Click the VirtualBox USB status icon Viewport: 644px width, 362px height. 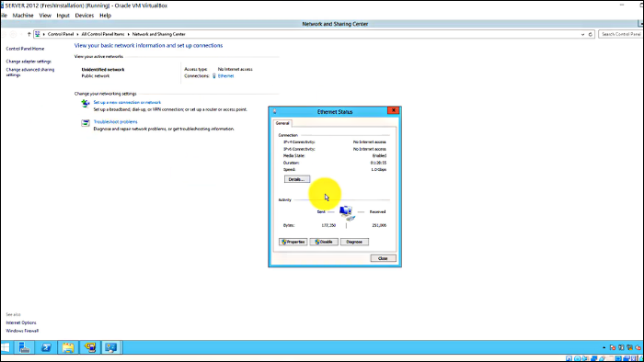[x=602, y=358]
